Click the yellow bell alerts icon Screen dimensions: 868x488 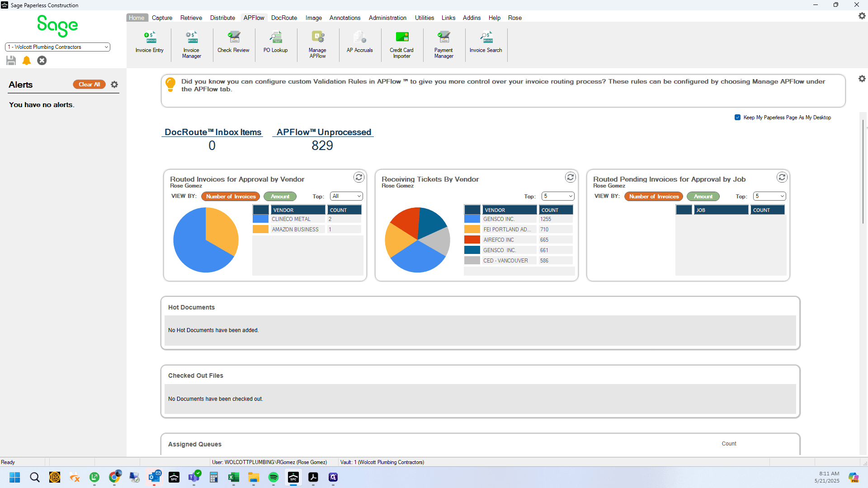tap(27, 61)
